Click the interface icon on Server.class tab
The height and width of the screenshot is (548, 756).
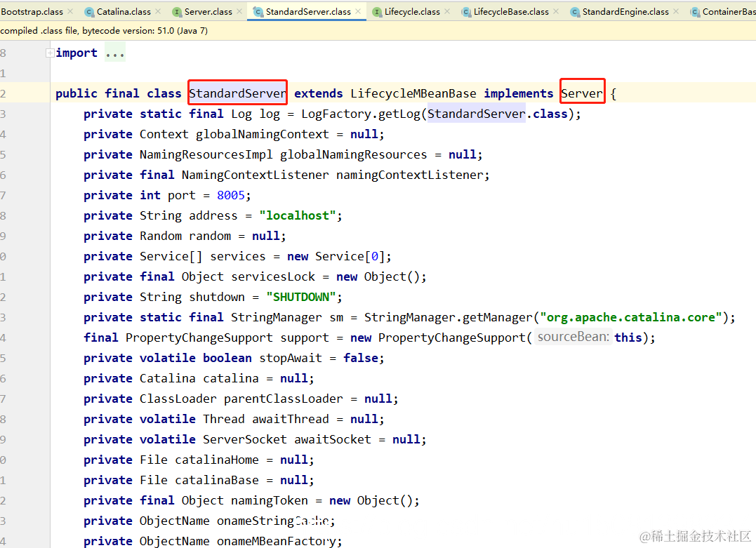tap(177, 12)
